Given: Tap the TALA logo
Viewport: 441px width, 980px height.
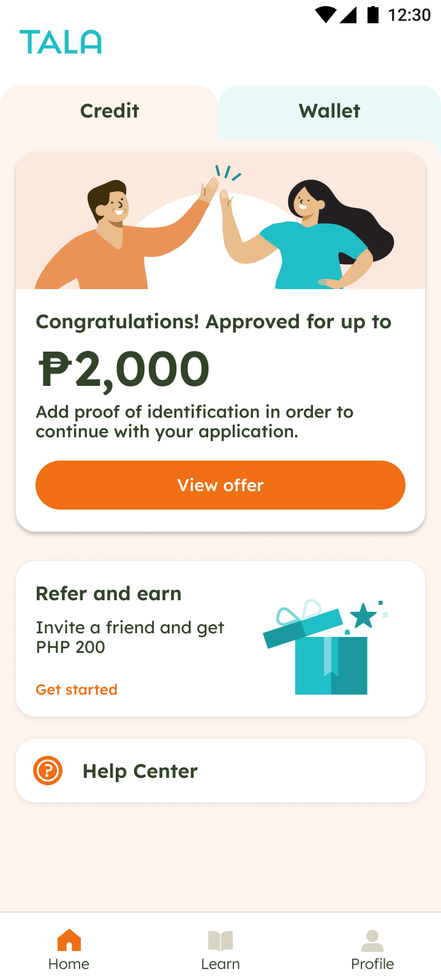Looking at the screenshot, I should (61, 42).
